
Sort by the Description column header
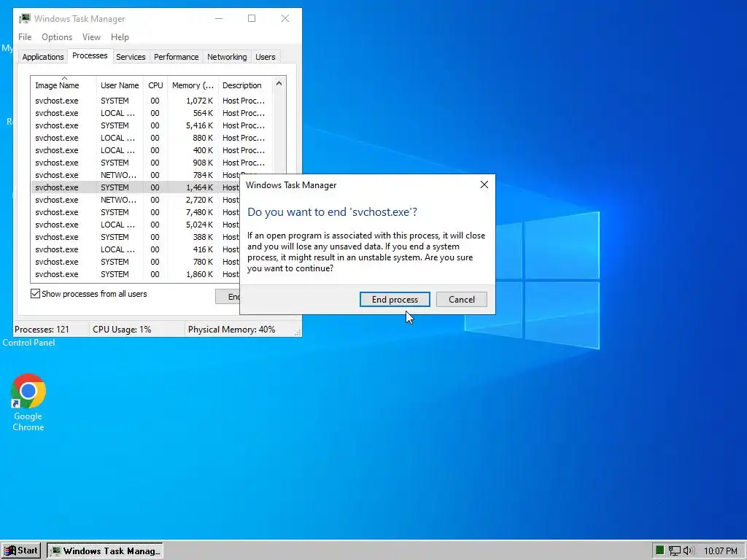pos(244,85)
